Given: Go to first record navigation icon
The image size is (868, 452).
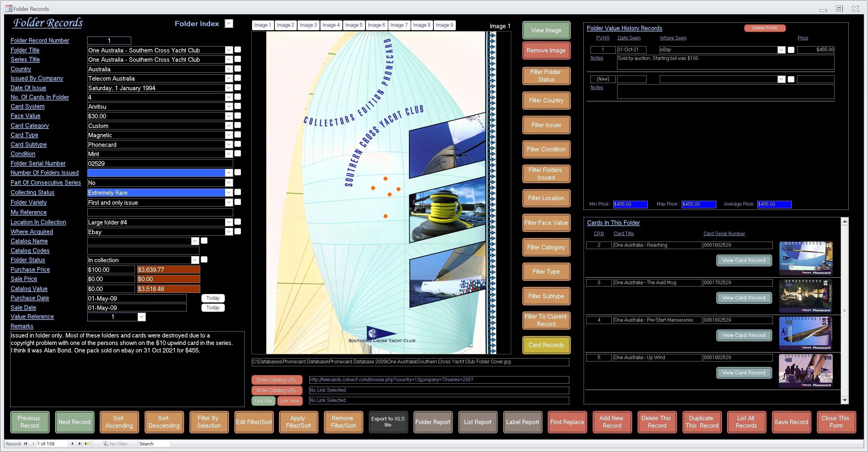Looking at the screenshot, I should coord(26,444).
